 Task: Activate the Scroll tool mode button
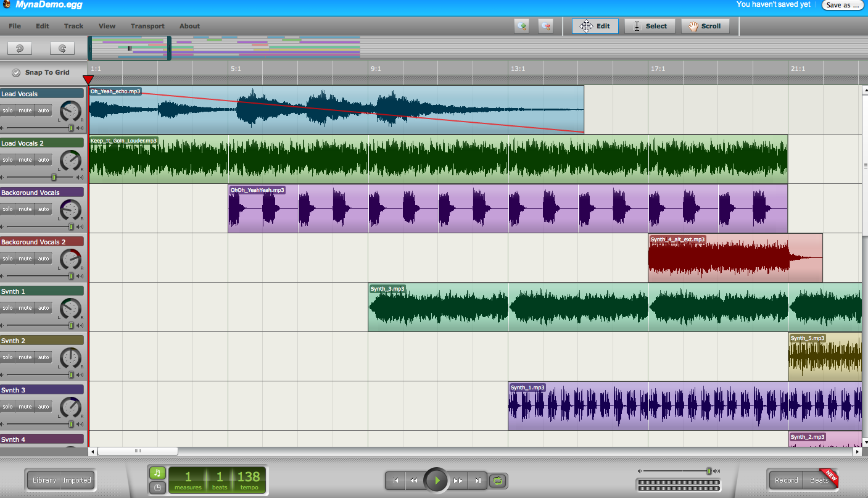[705, 26]
